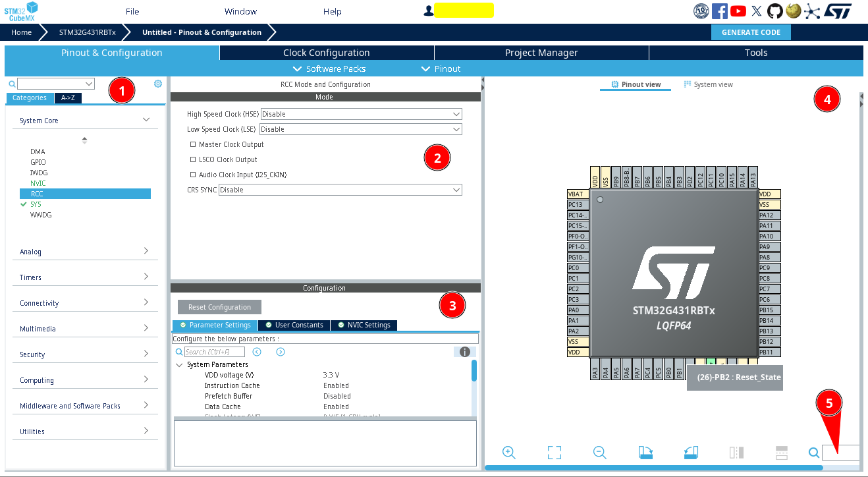Switch to System view
Viewport: 868px width, 477px height.
click(708, 84)
